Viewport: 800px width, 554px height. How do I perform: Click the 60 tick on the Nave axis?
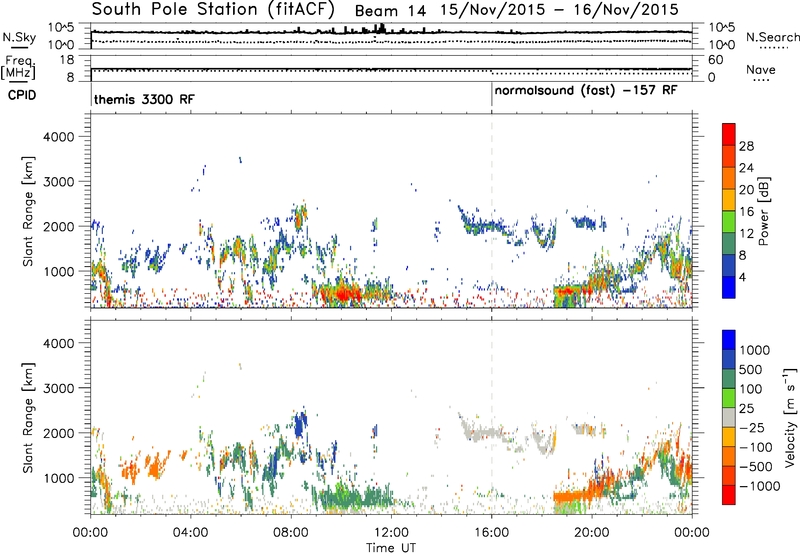(x=715, y=60)
